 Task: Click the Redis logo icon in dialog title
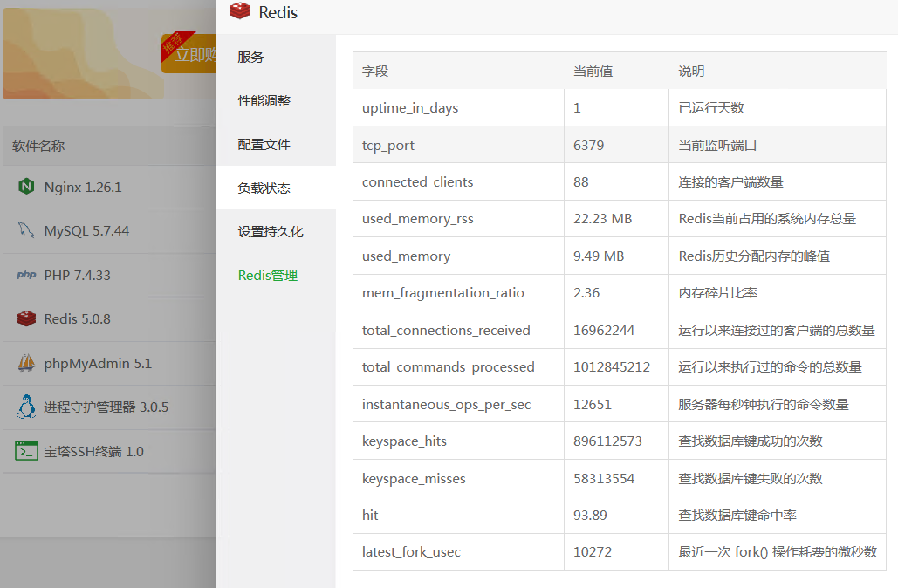240,10
